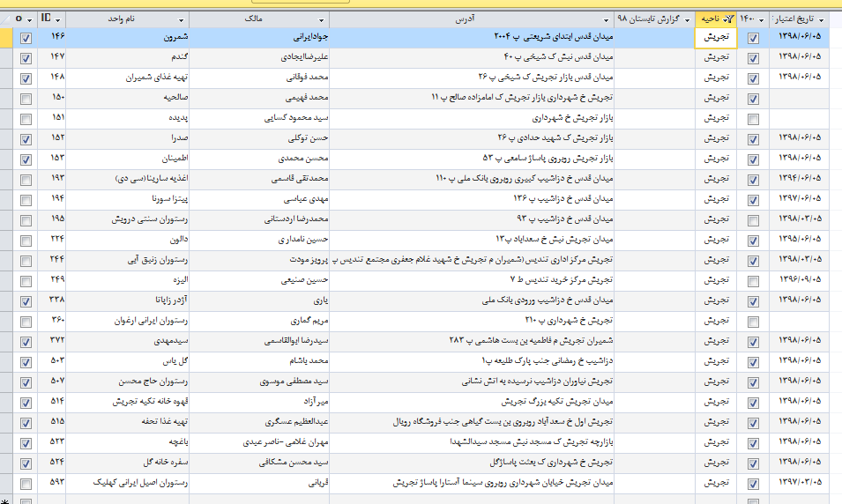The height and width of the screenshot is (504, 842).
Task: Check the o checkbox for ID 151
Action: click(26, 119)
